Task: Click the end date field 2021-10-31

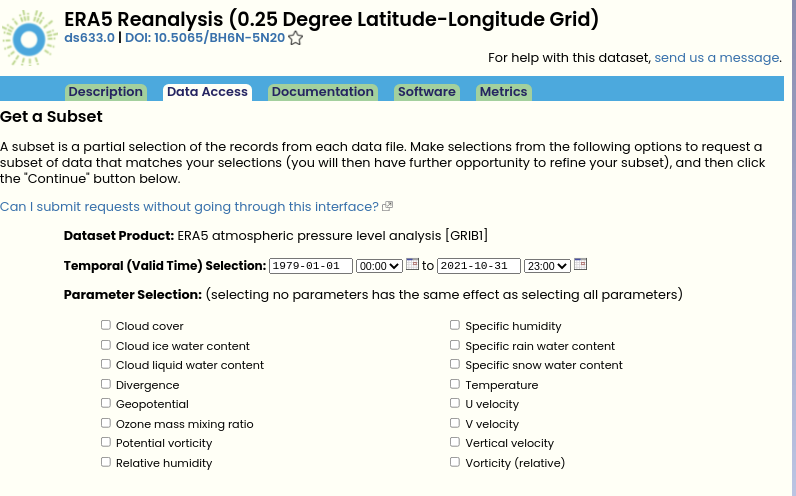Action: tap(479, 265)
